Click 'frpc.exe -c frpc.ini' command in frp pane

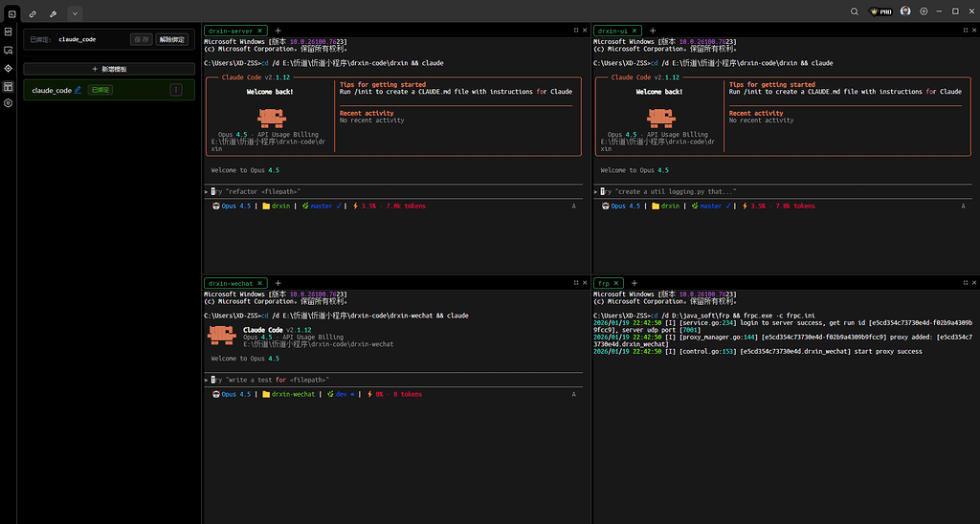coord(779,316)
